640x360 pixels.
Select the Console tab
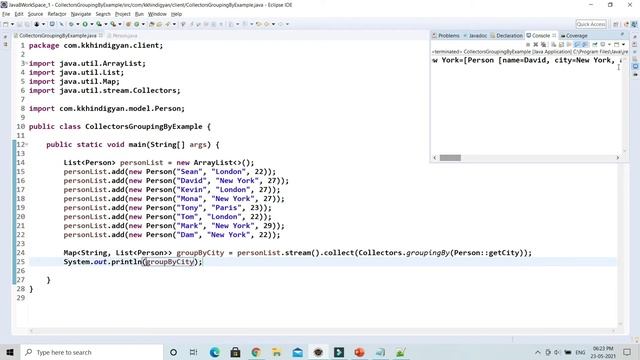(541, 36)
